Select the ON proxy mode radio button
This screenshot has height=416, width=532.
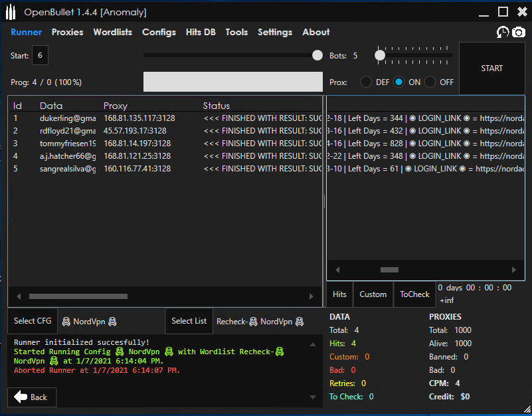pyautogui.click(x=399, y=82)
